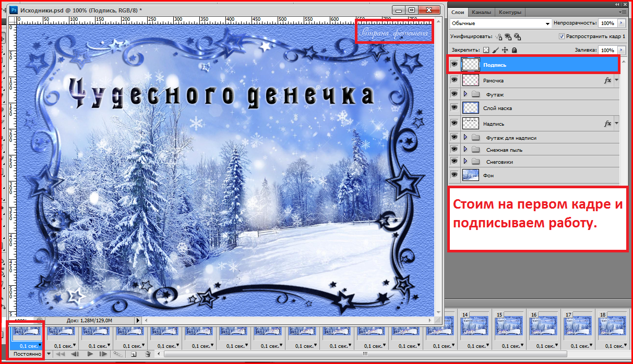Tween animation frames icon
This screenshot has width=633, height=364.
pos(118,354)
